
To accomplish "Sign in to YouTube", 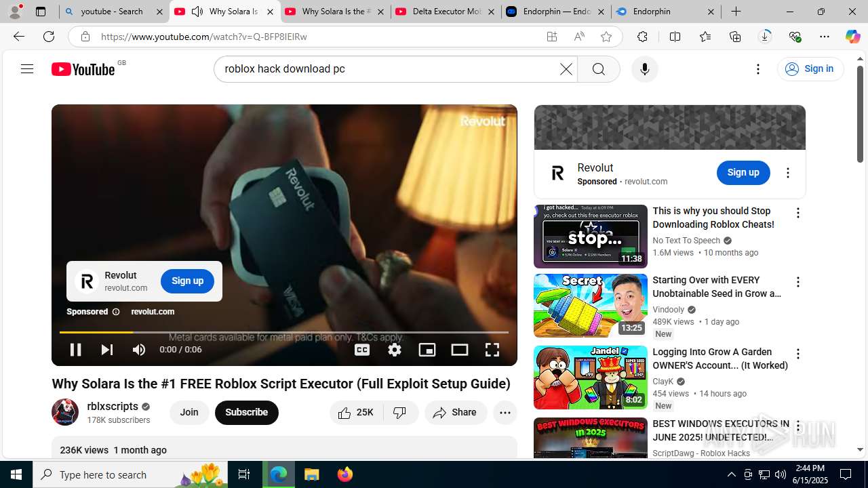I will [x=810, y=68].
